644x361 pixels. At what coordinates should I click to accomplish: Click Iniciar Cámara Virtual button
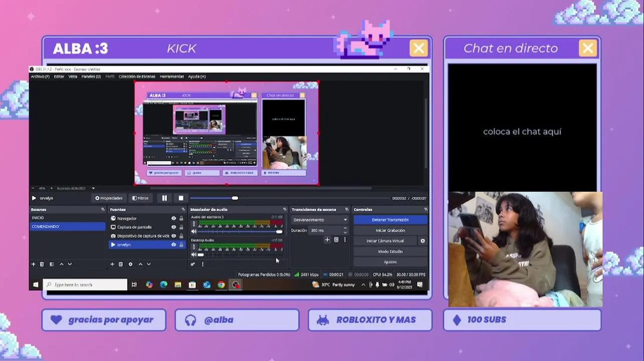point(385,241)
